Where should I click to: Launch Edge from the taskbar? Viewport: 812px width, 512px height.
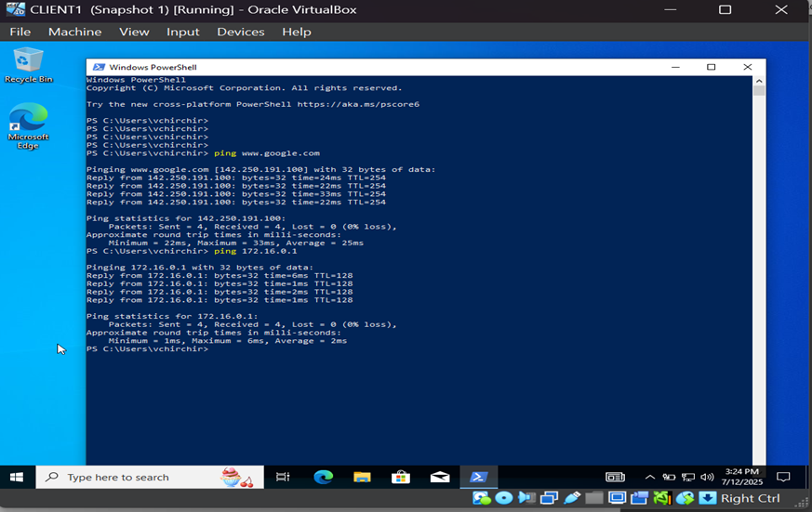click(323, 477)
